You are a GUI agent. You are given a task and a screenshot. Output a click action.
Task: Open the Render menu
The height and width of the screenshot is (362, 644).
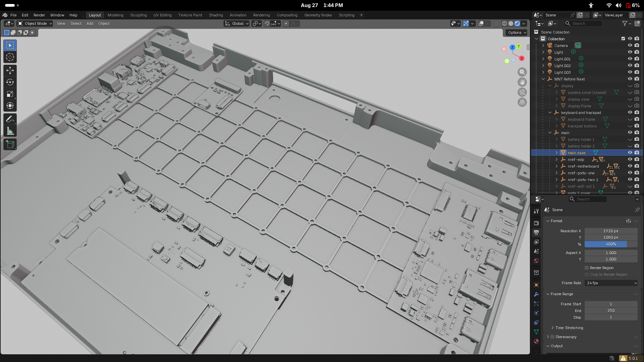pyautogui.click(x=39, y=15)
